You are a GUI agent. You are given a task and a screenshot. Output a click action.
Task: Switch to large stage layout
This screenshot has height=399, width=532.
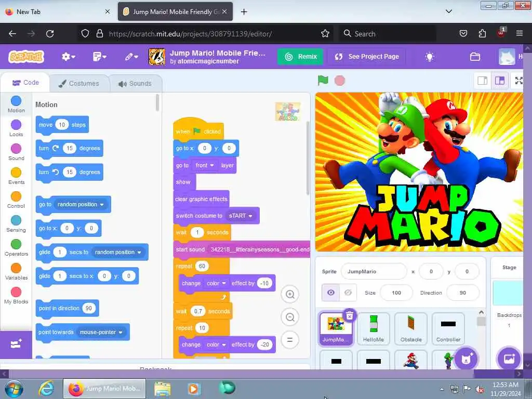(500, 81)
